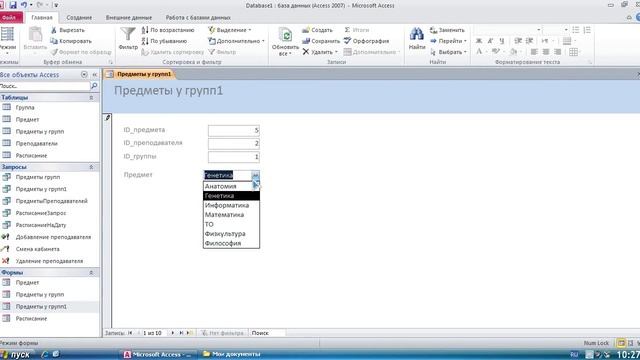Click the record search box Поиск

(267, 333)
